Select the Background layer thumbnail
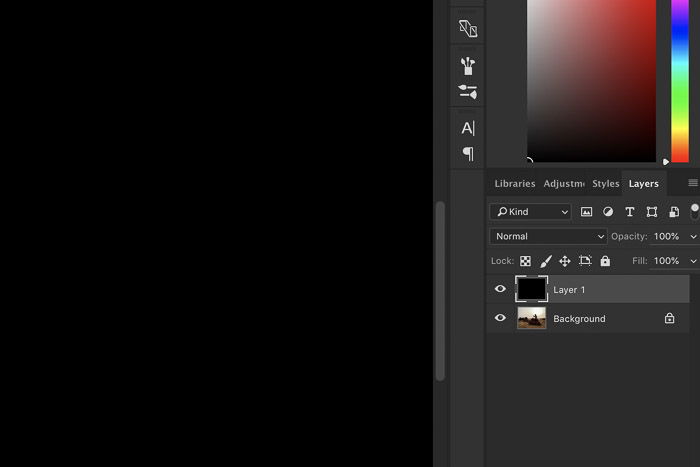This screenshot has height=467, width=700. pyautogui.click(x=531, y=318)
